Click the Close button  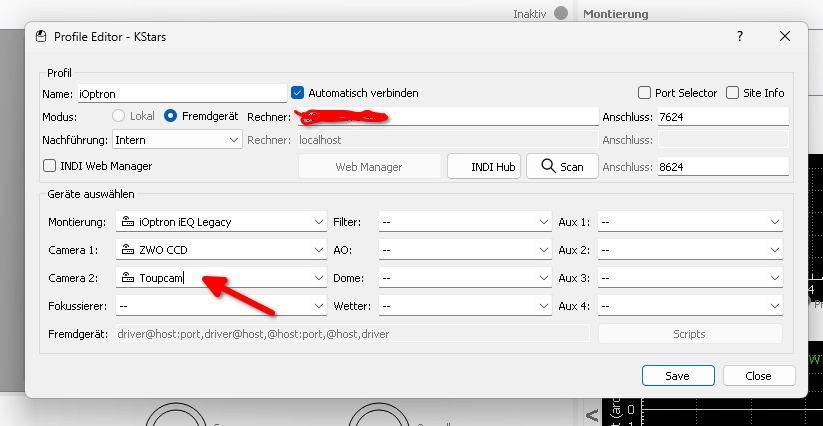(759, 376)
